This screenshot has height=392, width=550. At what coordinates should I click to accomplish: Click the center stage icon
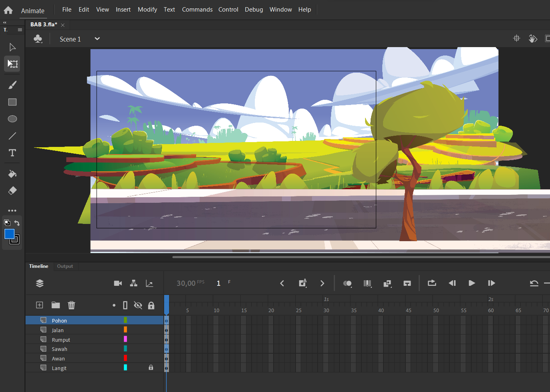click(516, 38)
